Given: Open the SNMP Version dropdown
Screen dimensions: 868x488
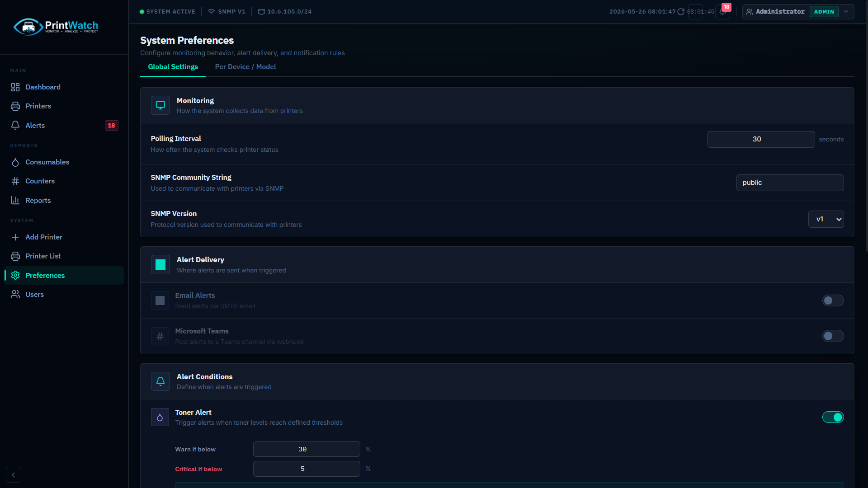Looking at the screenshot, I should 826,219.
